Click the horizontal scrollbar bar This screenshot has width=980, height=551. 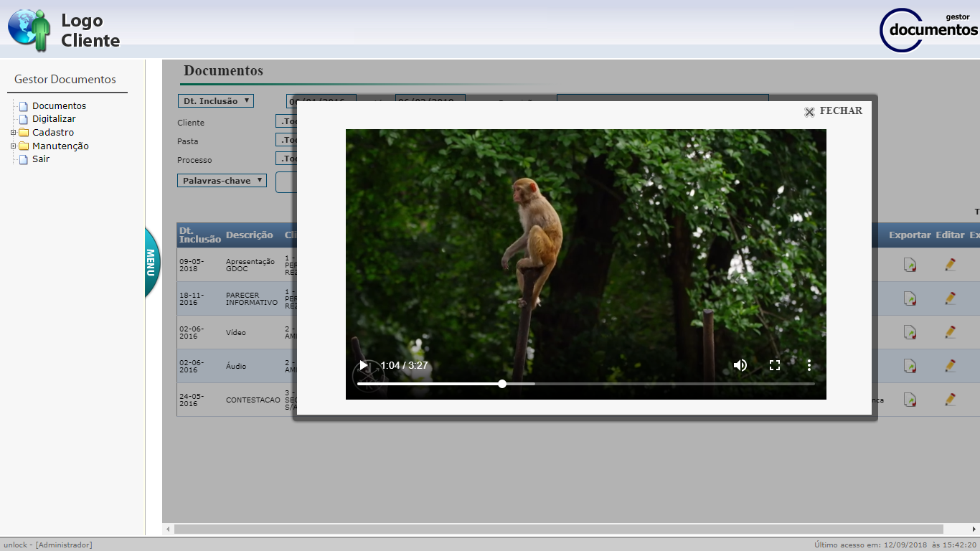[559, 529]
